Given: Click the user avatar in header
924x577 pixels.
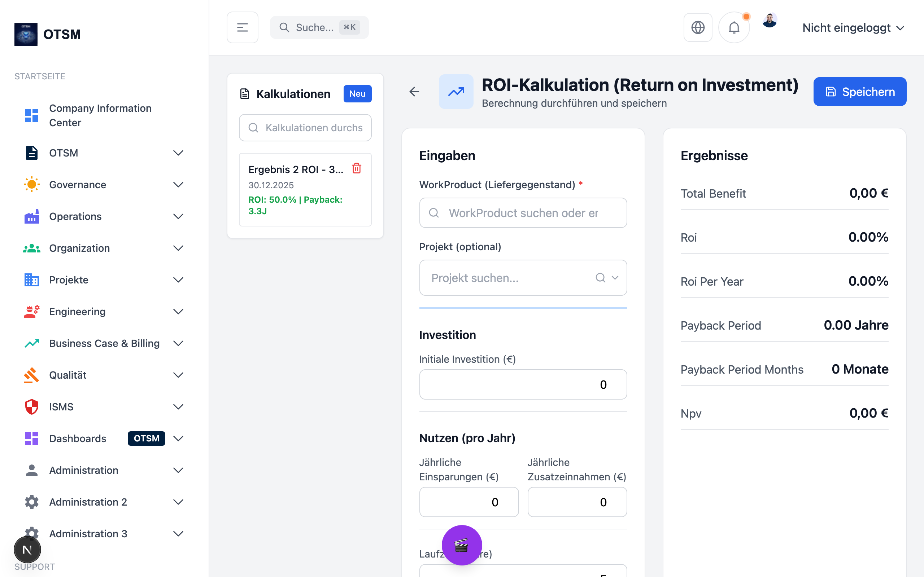Looking at the screenshot, I should pyautogui.click(x=770, y=21).
